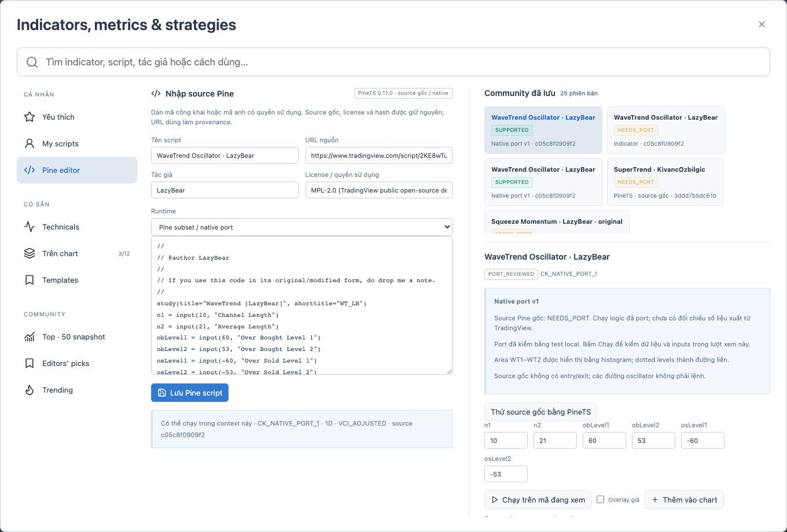This screenshot has width=787, height=532.
Task: Click the Lưu Pine script button
Action: [190, 393]
